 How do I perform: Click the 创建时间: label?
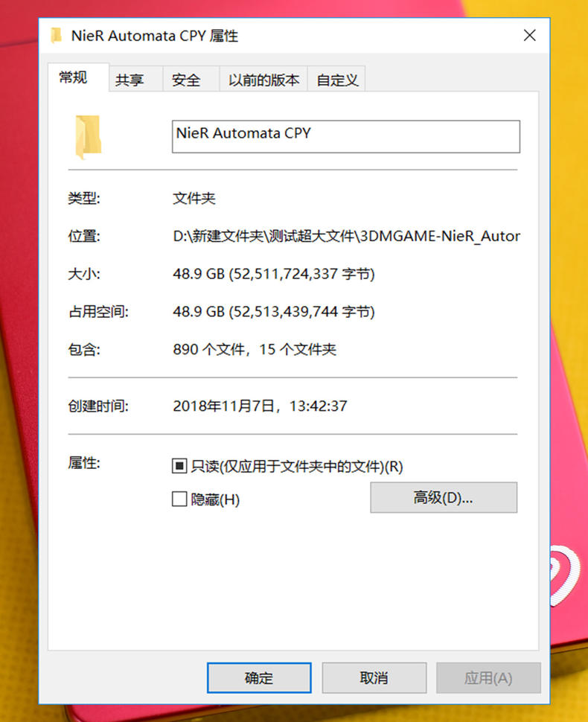pos(98,406)
